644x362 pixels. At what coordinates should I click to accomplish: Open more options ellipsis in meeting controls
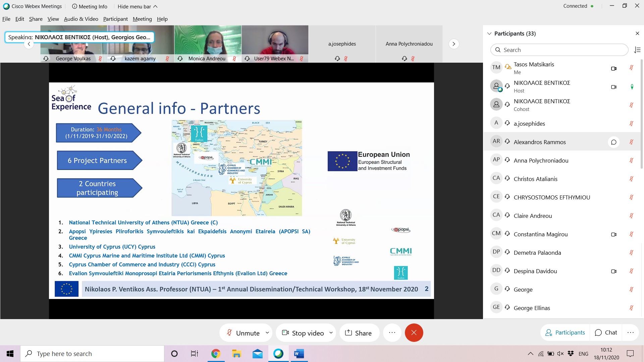(392, 333)
